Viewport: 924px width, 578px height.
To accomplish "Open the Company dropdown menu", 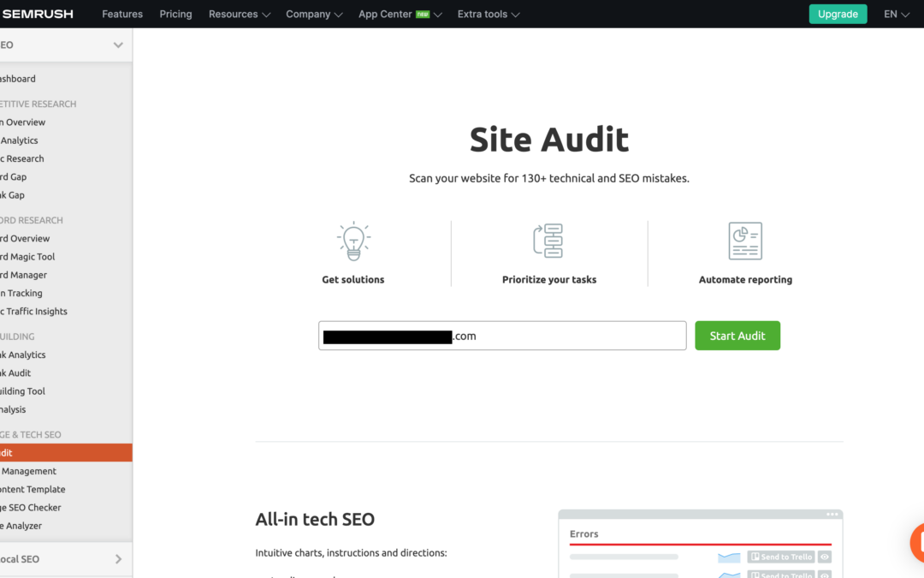I will [x=314, y=14].
